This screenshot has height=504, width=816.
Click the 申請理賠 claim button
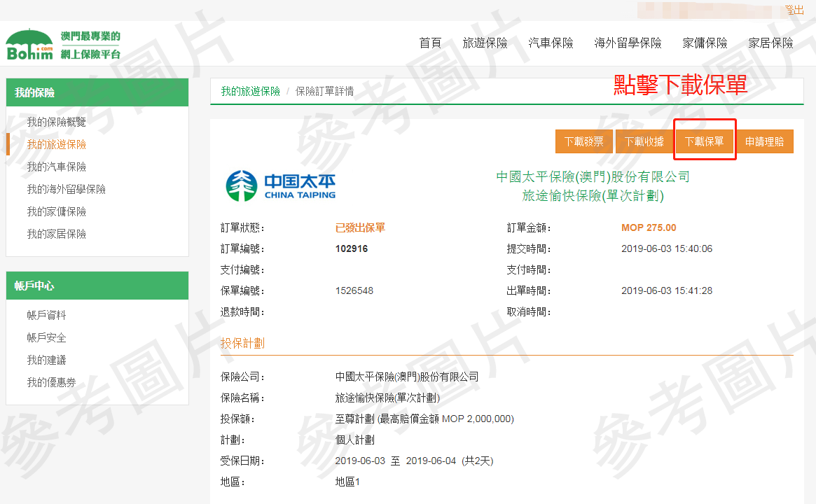point(764,141)
